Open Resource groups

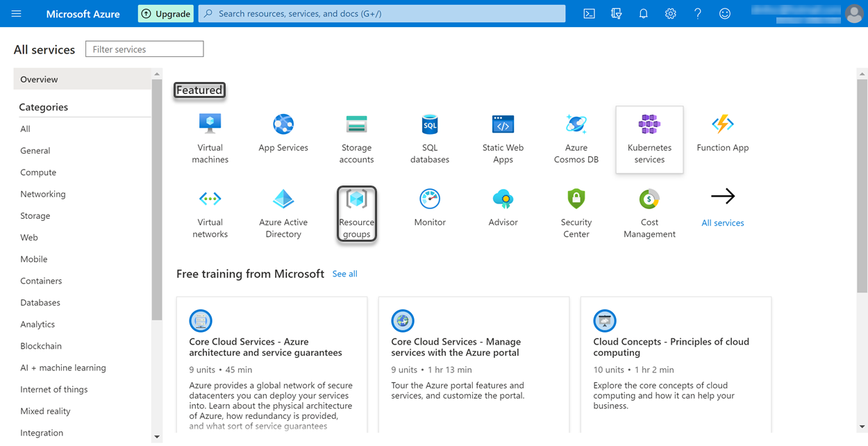point(357,214)
